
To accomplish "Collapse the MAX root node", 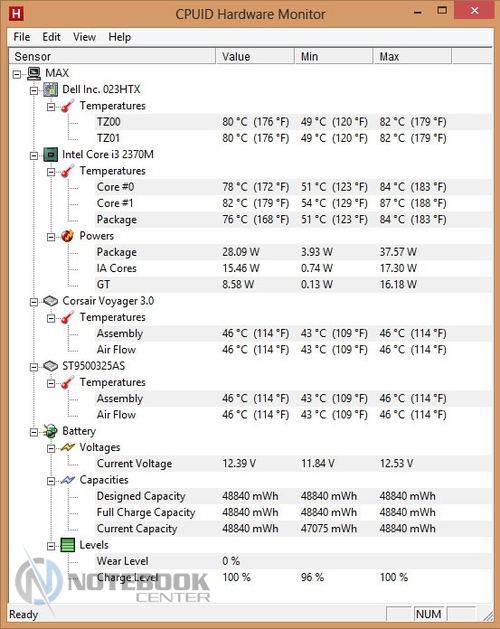I will (17, 74).
